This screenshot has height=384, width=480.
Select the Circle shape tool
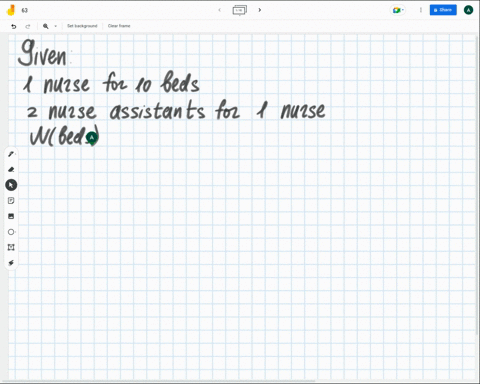pyautogui.click(x=11, y=232)
